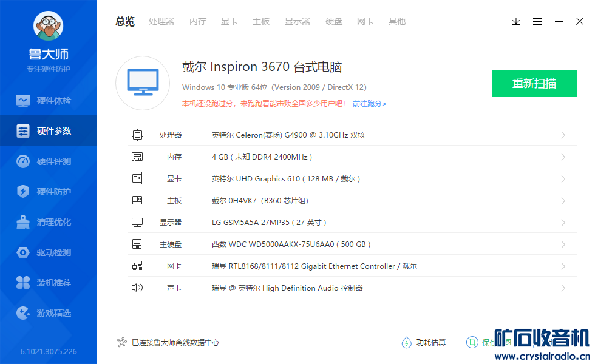595x364 pixels.
Task: Open 清理优化 cleanup in sidebar
Action: [49, 222]
